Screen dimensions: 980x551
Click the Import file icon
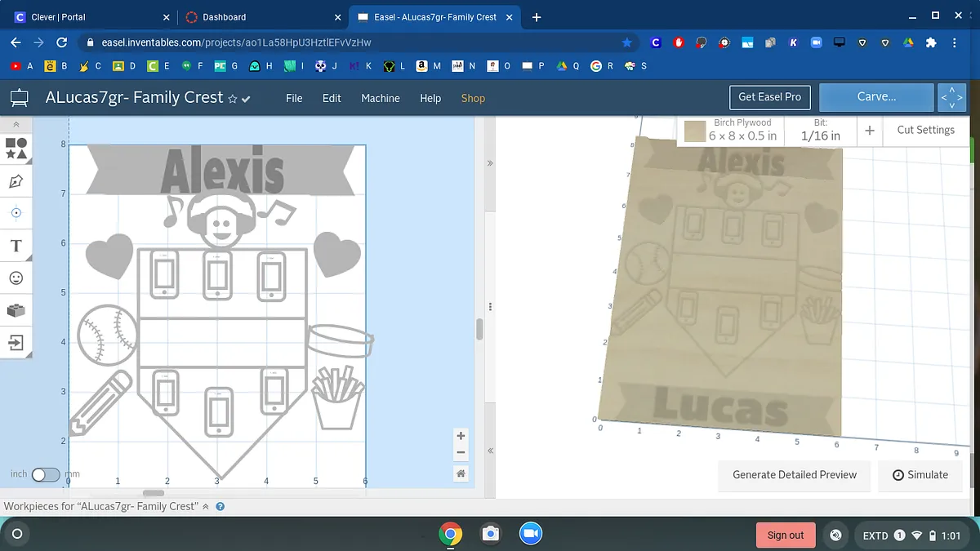click(x=16, y=342)
